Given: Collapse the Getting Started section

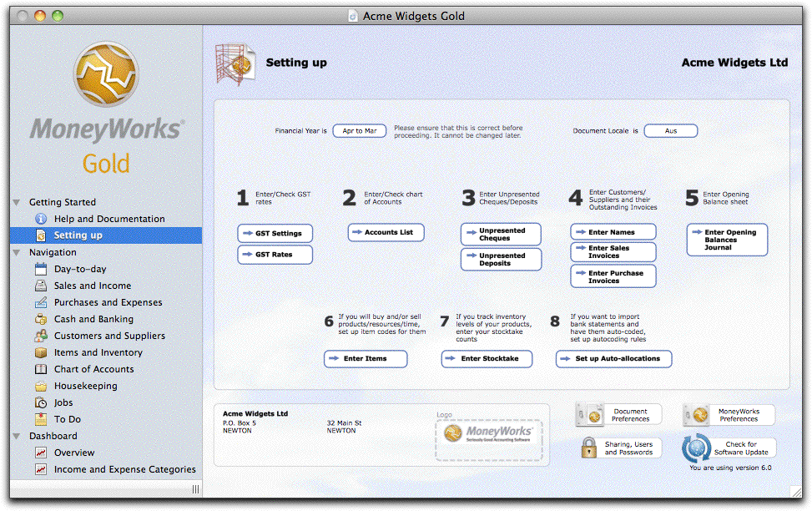Looking at the screenshot, I should (x=17, y=202).
